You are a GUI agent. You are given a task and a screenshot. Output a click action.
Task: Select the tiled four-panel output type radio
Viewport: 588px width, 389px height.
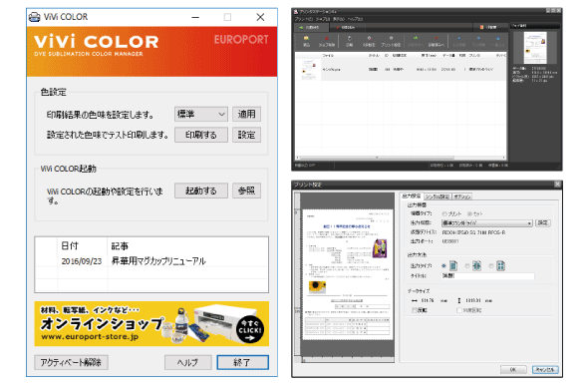point(491,266)
